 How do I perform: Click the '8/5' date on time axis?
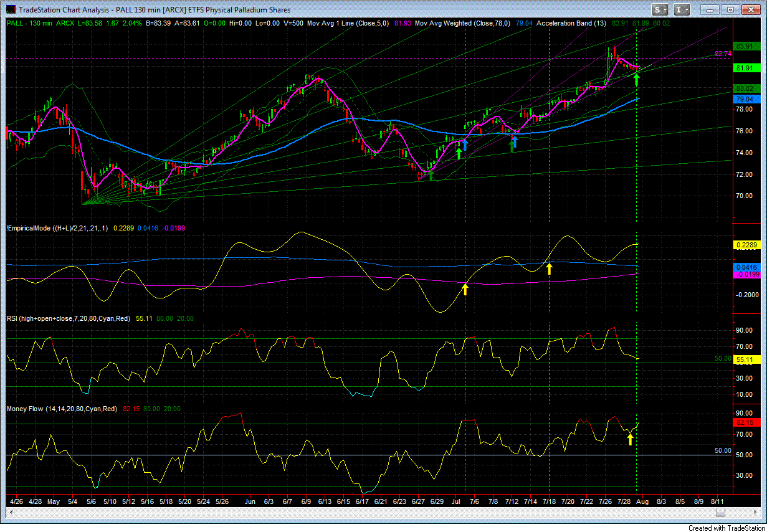(680, 500)
